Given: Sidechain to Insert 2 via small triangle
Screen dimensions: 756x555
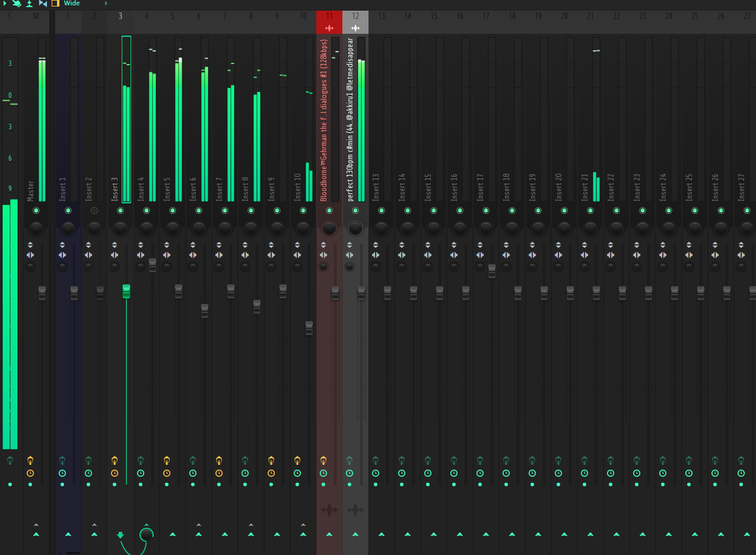Looking at the screenshot, I should coord(94,525).
